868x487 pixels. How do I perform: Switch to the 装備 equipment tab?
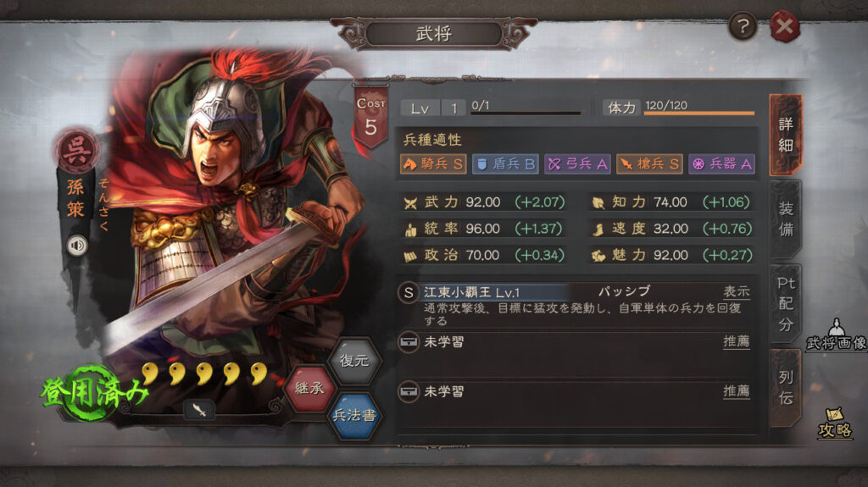point(786,219)
